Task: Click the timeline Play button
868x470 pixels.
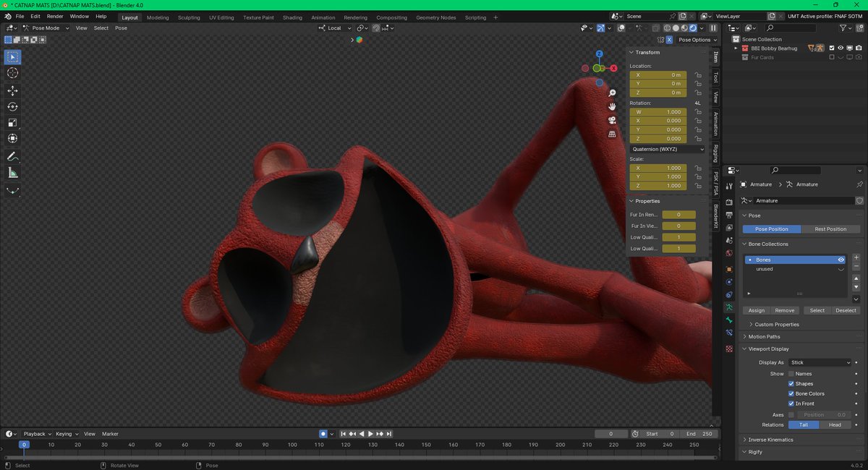Action: pos(370,434)
